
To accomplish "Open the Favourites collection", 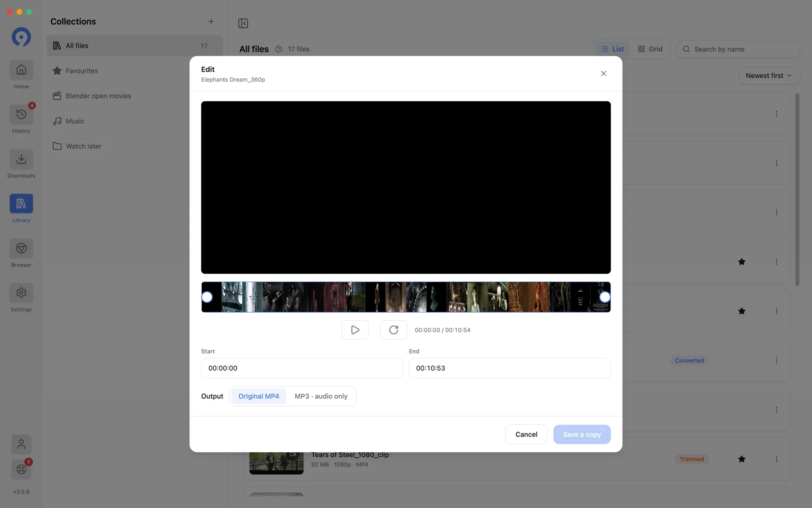I will [x=134, y=71].
